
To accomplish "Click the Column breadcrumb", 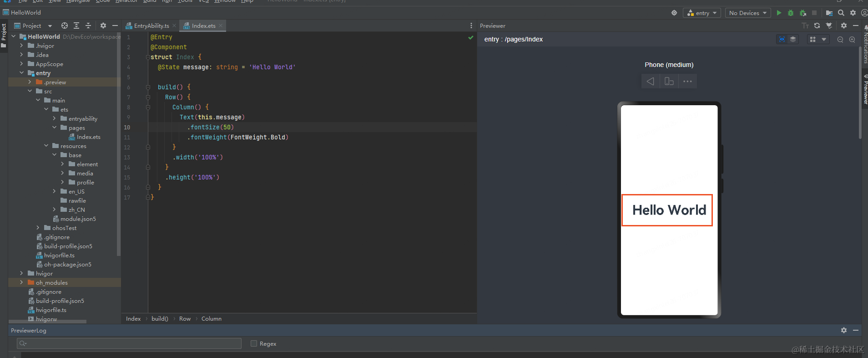I will coord(212,319).
